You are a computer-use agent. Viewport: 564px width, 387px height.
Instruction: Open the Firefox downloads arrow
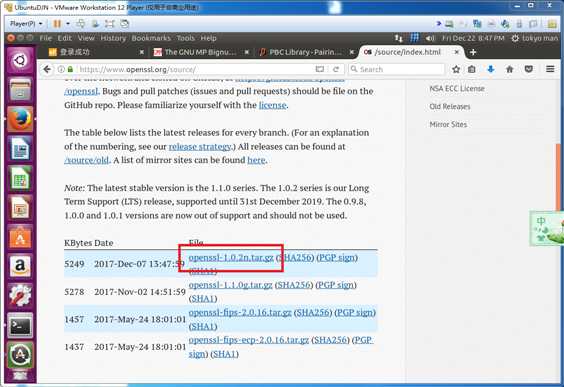[x=491, y=69]
